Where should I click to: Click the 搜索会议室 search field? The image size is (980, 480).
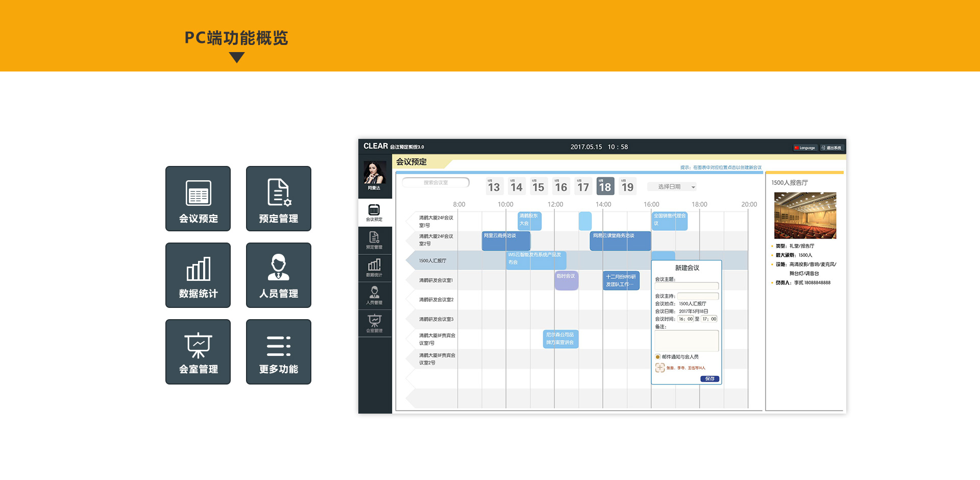435,183
